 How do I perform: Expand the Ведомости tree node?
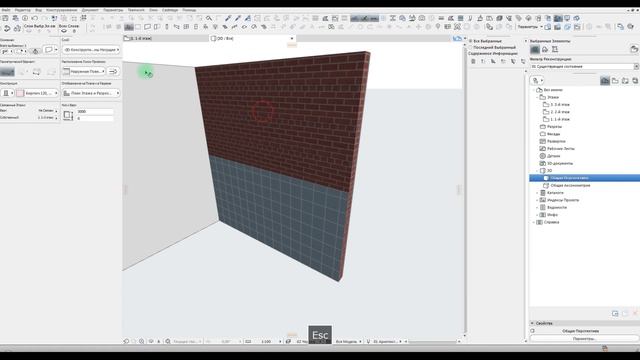537,207
